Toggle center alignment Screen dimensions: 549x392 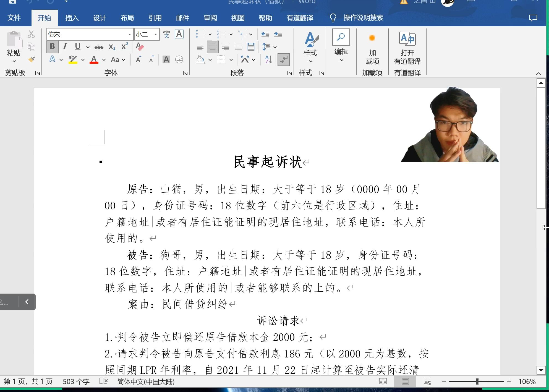tap(213, 47)
